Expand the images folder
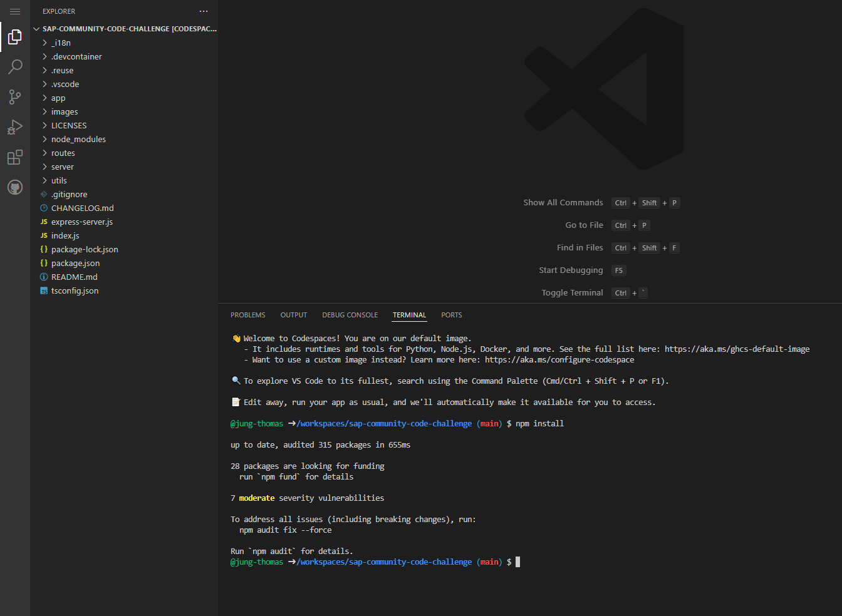 pos(44,111)
